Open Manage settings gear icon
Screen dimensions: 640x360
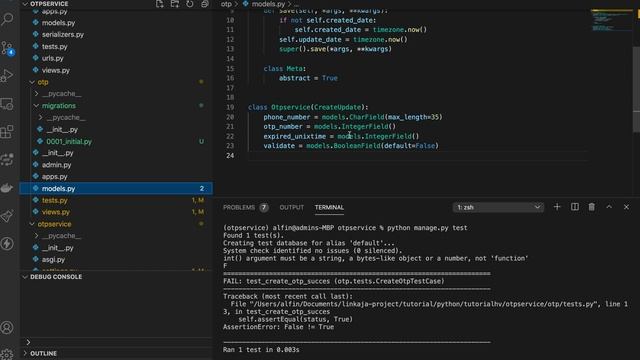point(7,353)
